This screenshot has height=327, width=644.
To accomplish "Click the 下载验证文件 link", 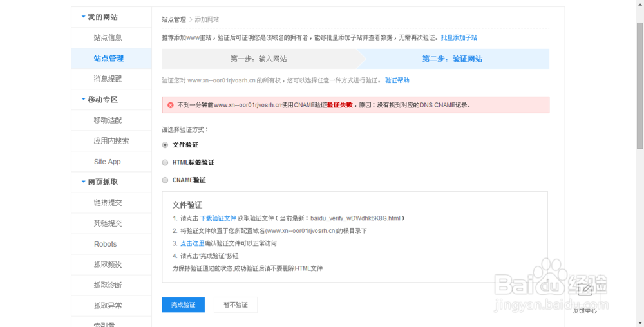I will 218,218.
